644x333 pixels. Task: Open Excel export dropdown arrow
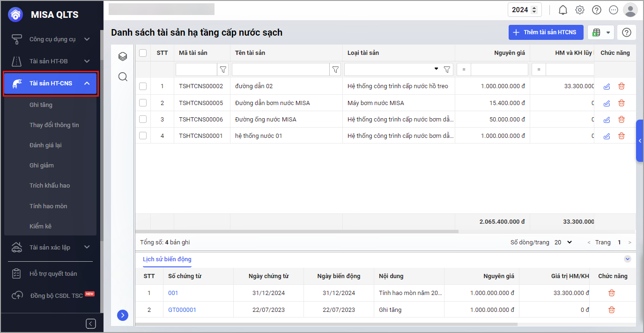[608, 32]
